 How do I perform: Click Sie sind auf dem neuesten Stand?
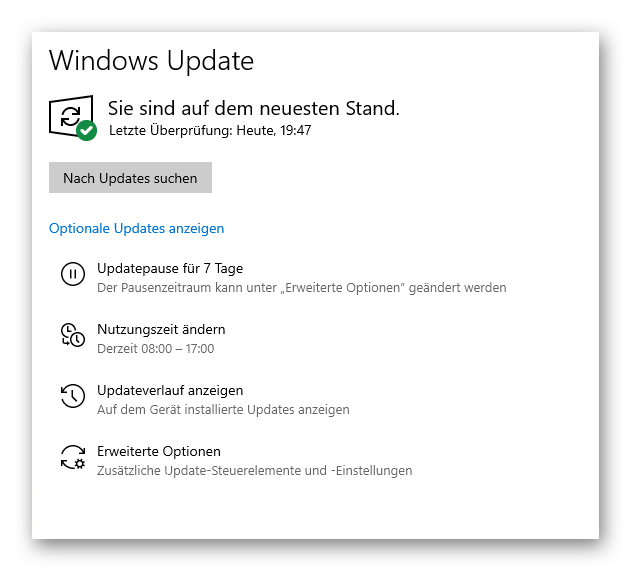tap(254, 108)
